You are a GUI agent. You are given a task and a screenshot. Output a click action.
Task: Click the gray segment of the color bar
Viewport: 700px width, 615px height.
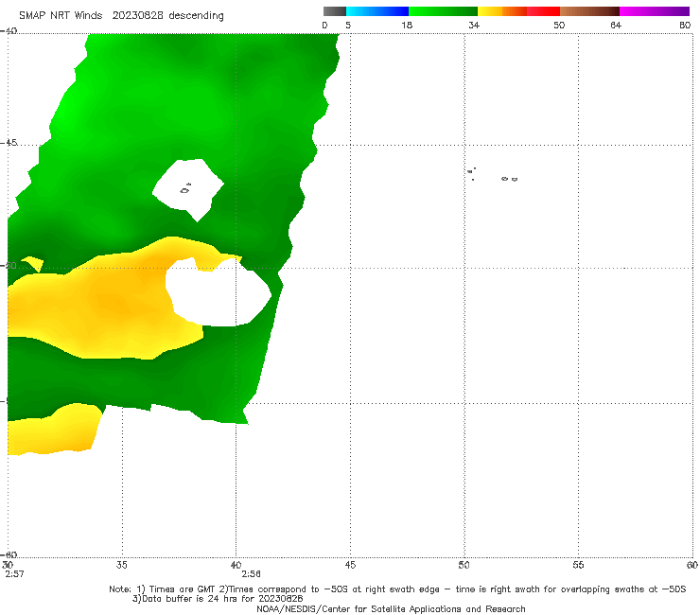pyautogui.click(x=334, y=11)
